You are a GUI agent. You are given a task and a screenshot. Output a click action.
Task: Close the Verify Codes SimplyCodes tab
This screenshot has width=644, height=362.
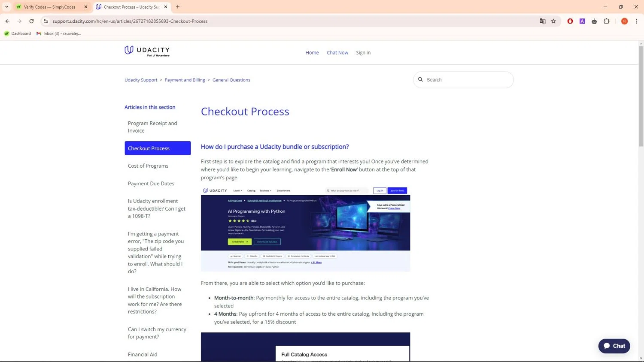(86, 7)
